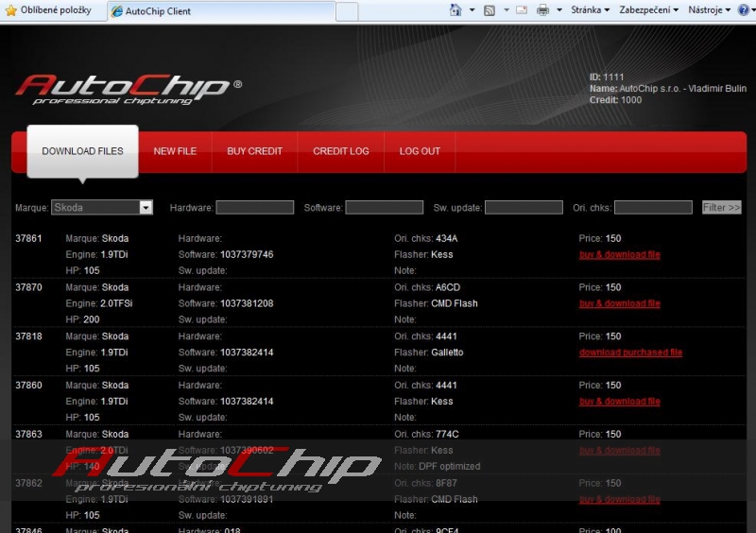The height and width of the screenshot is (533, 756).
Task: Click buy & download file for 37861
Action: click(x=620, y=254)
